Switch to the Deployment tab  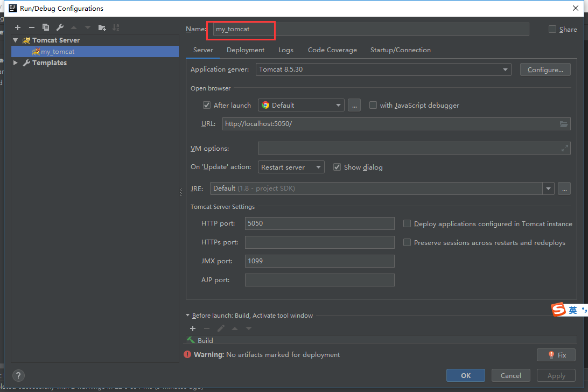[x=246, y=50]
